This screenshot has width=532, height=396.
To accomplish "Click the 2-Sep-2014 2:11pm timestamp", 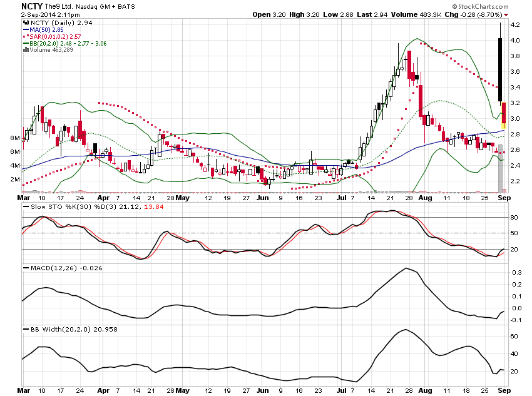I will [51, 14].
